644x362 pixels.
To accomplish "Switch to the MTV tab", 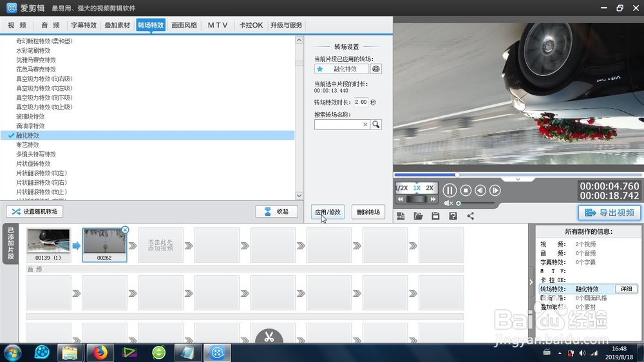I will point(218,25).
